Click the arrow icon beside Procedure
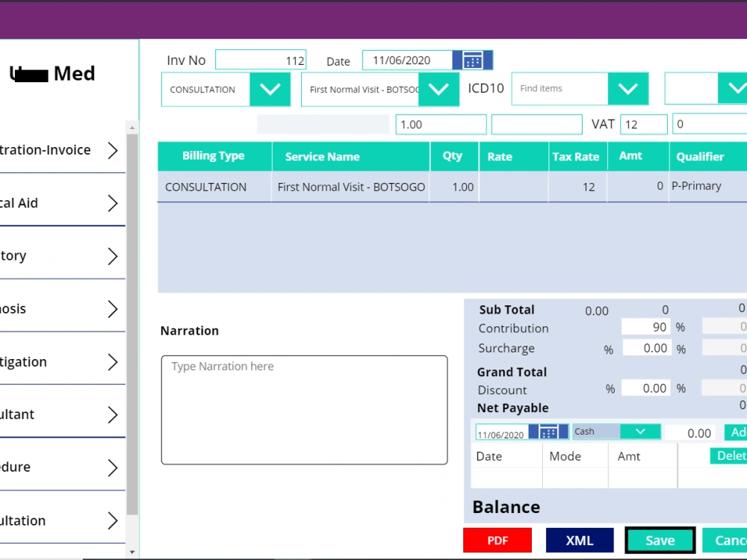Image resolution: width=747 pixels, height=560 pixels. coord(112,467)
